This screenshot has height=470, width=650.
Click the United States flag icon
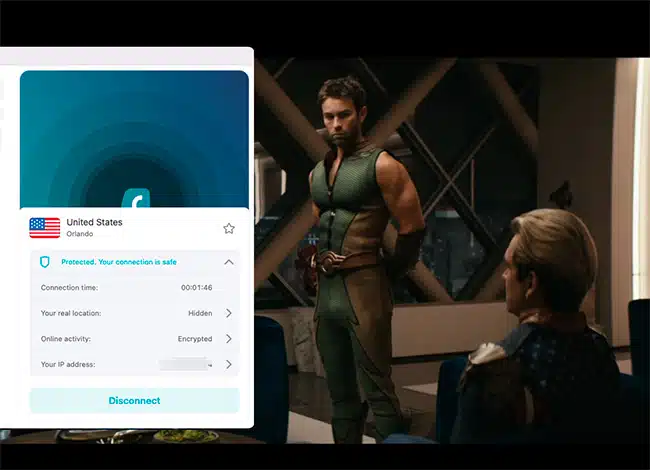45,228
